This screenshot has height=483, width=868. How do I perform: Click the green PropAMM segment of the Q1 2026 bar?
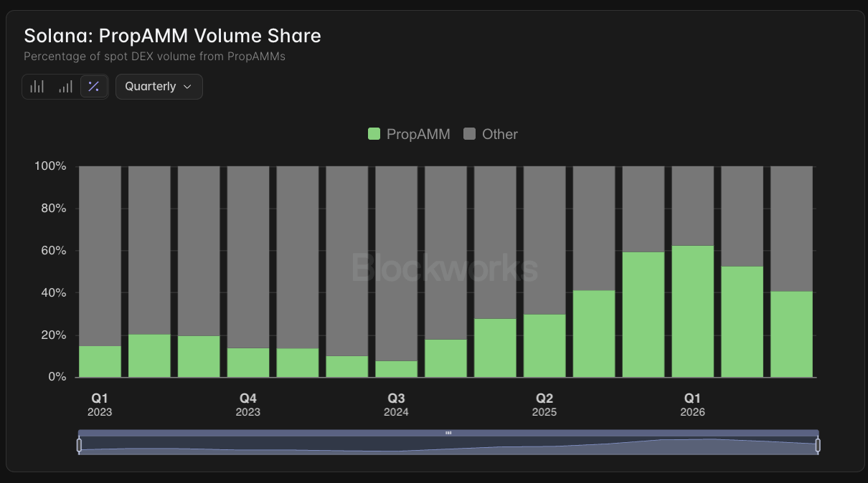[693, 311]
